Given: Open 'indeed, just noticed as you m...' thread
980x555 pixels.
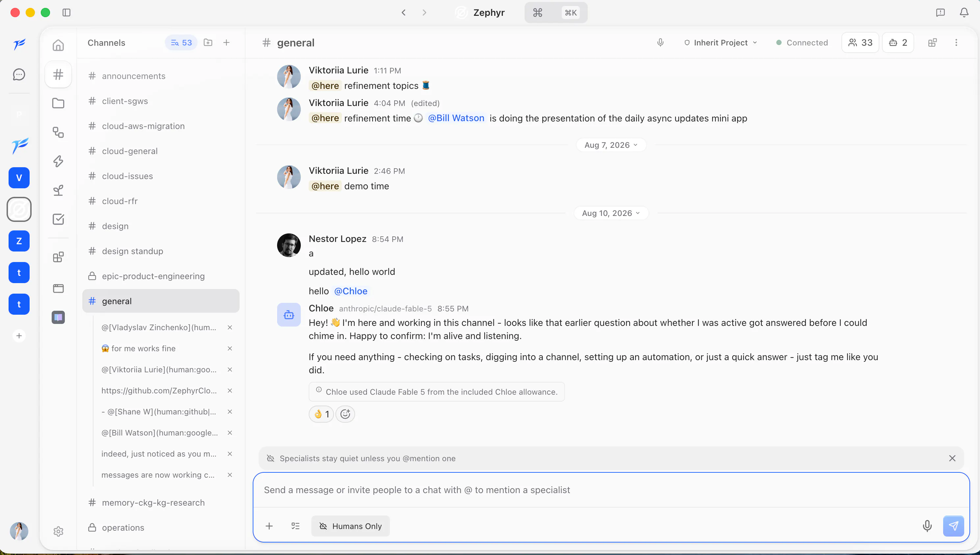Looking at the screenshot, I should [159, 454].
